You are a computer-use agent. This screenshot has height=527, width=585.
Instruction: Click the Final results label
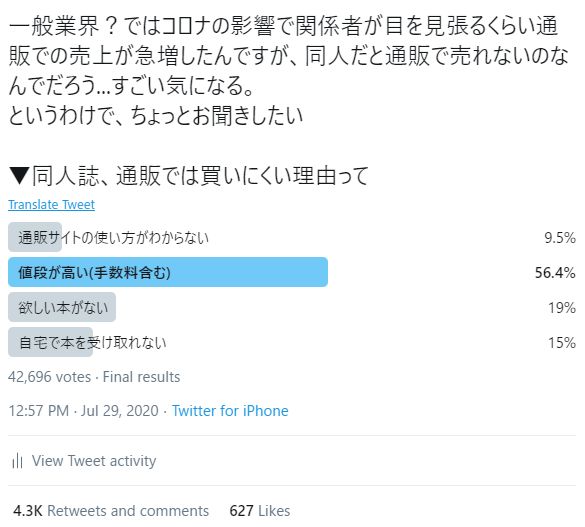click(x=141, y=377)
